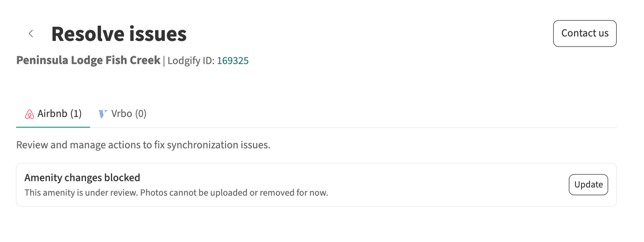Image resolution: width=644 pixels, height=242 pixels.
Task: Select the Peninsula Lodge Fish Creek property name
Action: 88,60
